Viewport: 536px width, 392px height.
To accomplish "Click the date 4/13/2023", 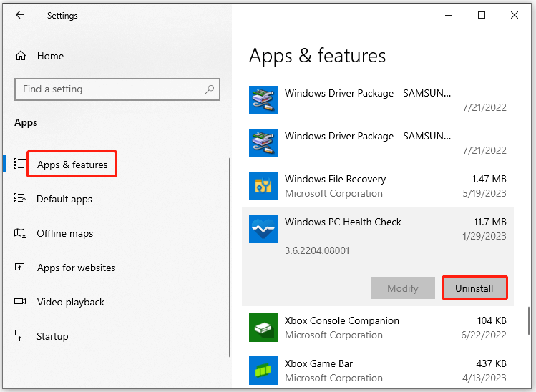I will 484,378.
